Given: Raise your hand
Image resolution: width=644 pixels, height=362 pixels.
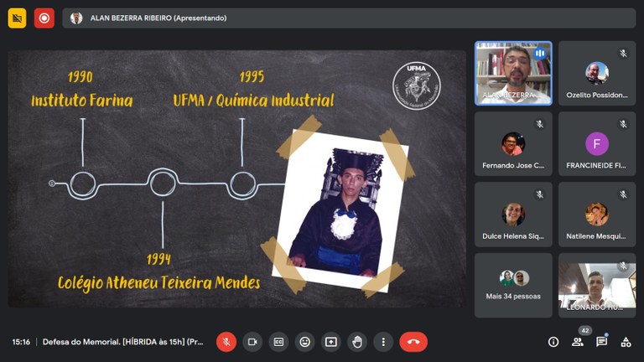Looking at the screenshot, I should [357, 342].
